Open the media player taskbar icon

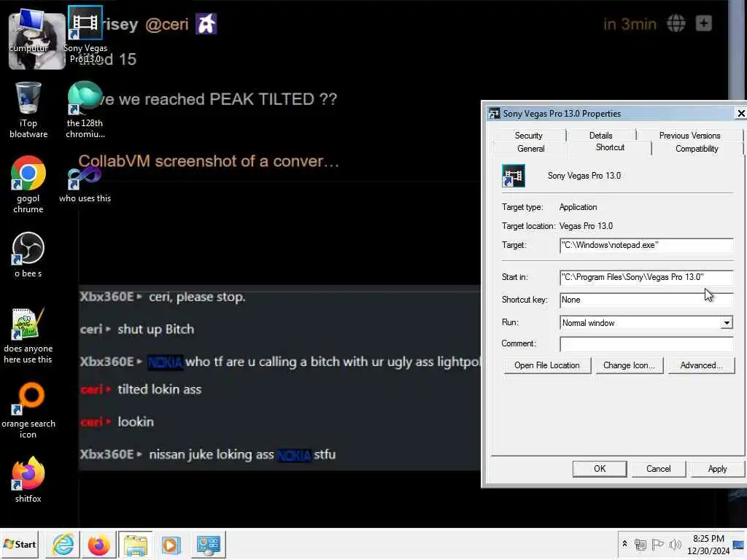pos(171,545)
